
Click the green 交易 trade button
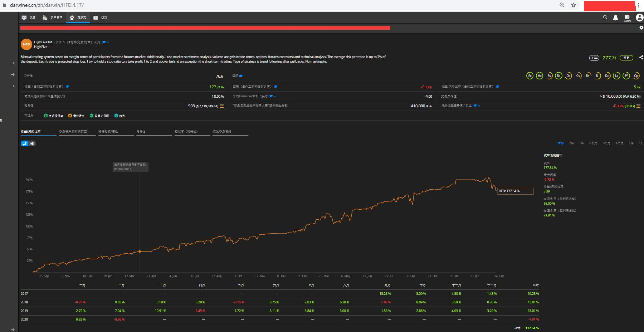point(626,58)
